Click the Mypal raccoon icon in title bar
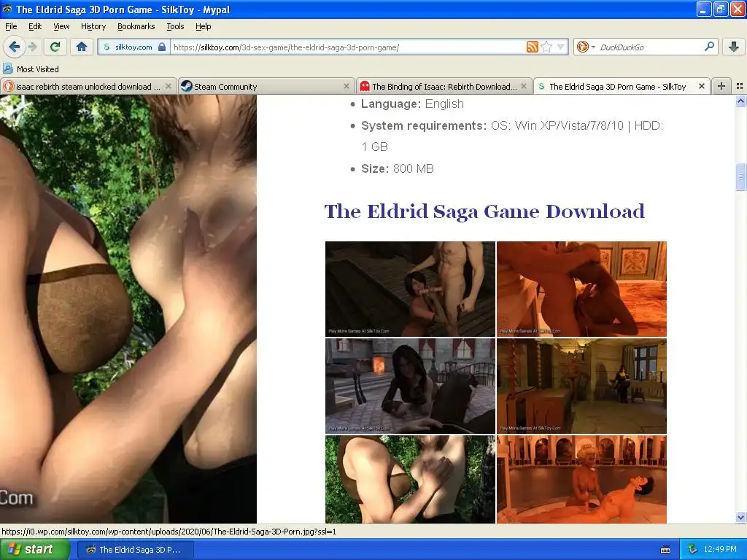The height and width of the screenshot is (560, 747). click(x=7, y=9)
